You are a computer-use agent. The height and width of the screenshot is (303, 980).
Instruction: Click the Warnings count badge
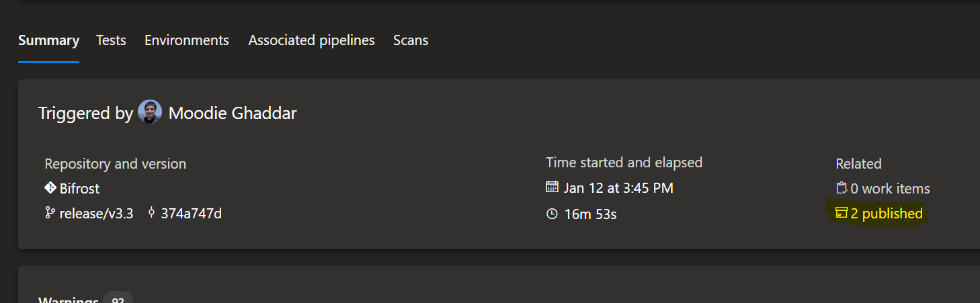118,298
